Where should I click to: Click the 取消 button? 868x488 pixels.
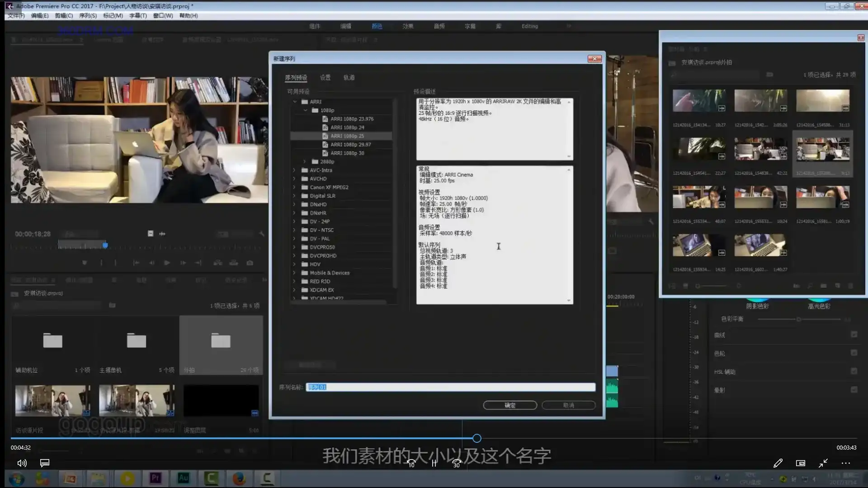tap(568, 405)
